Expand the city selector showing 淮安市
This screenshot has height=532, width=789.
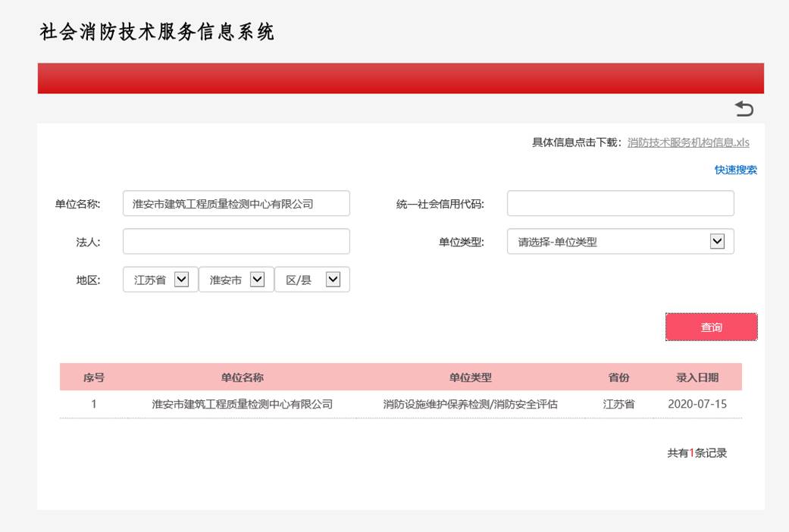[235, 279]
